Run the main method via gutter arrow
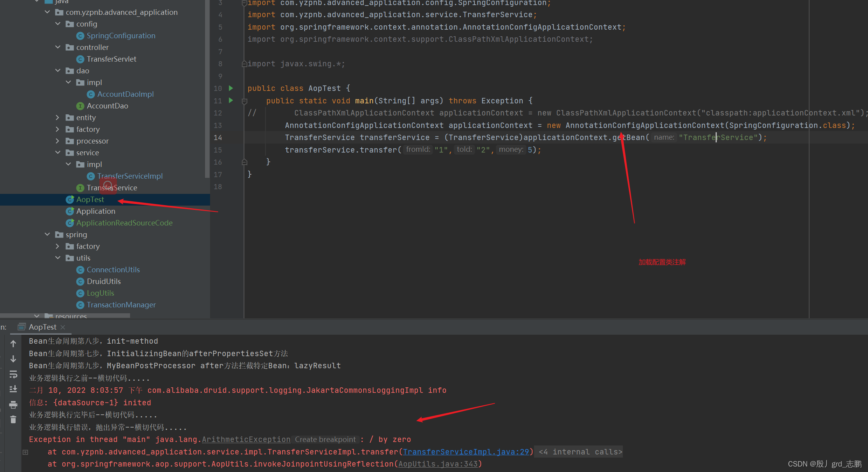This screenshot has width=868, height=472. pos(231,101)
